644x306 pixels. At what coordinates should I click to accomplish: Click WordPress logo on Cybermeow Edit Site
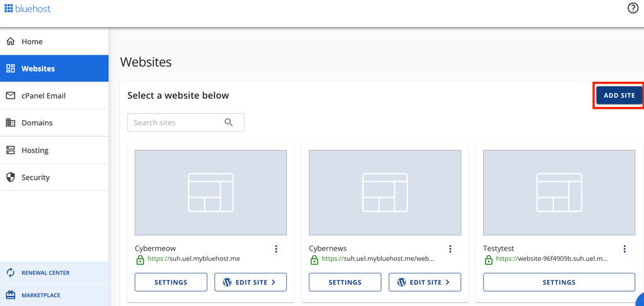pyautogui.click(x=227, y=282)
